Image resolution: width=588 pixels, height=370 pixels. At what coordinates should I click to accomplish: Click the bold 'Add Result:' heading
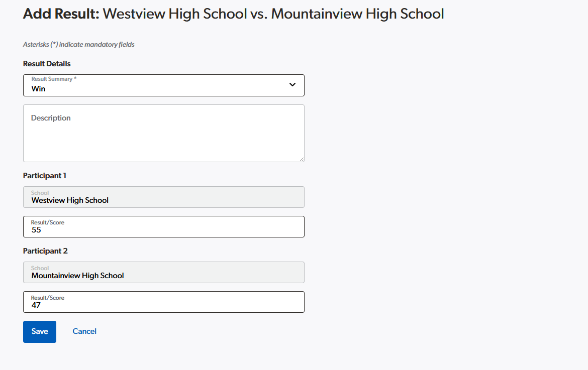(x=61, y=14)
